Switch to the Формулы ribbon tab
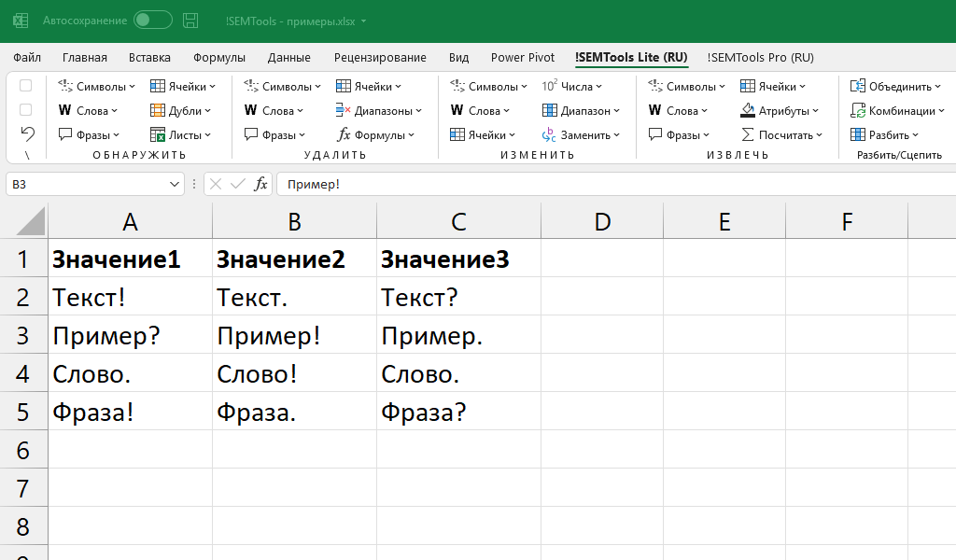This screenshot has height=560, width=956. [x=218, y=57]
